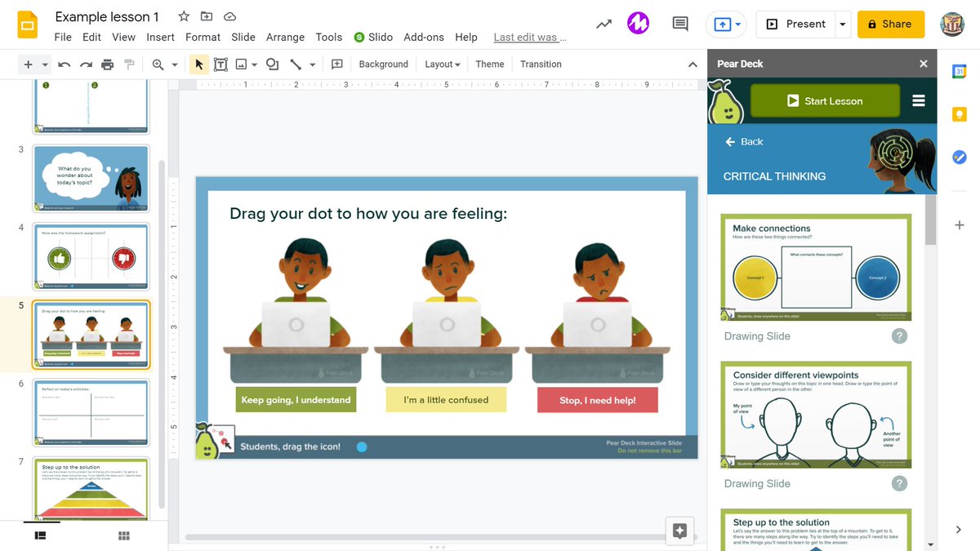
Task: Expand the side panel chevron at bottom right
Action: [959, 530]
